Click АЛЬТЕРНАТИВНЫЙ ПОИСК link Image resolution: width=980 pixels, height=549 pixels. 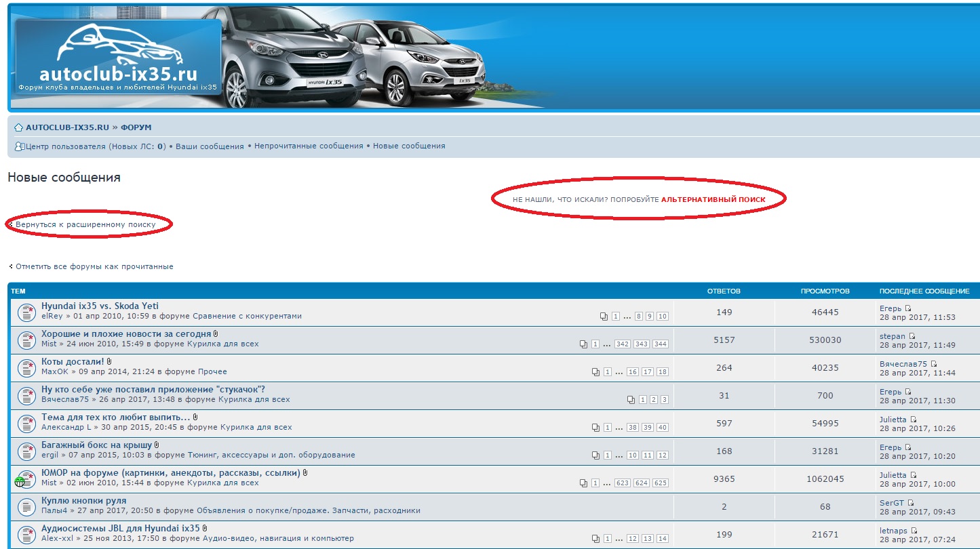pyautogui.click(x=713, y=200)
